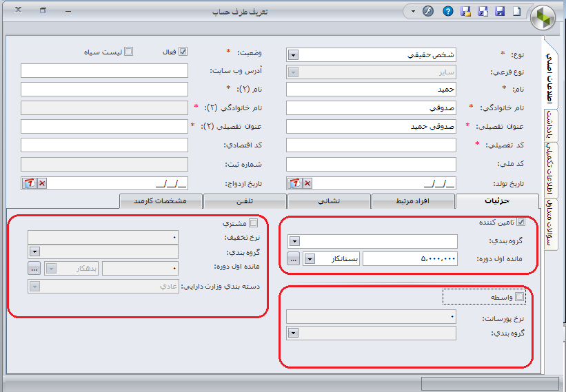This screenshot has height=392, width=566.
Task: Click عنوان تفصیلی field with صدوقی حمید
Action: coord(371,127)
